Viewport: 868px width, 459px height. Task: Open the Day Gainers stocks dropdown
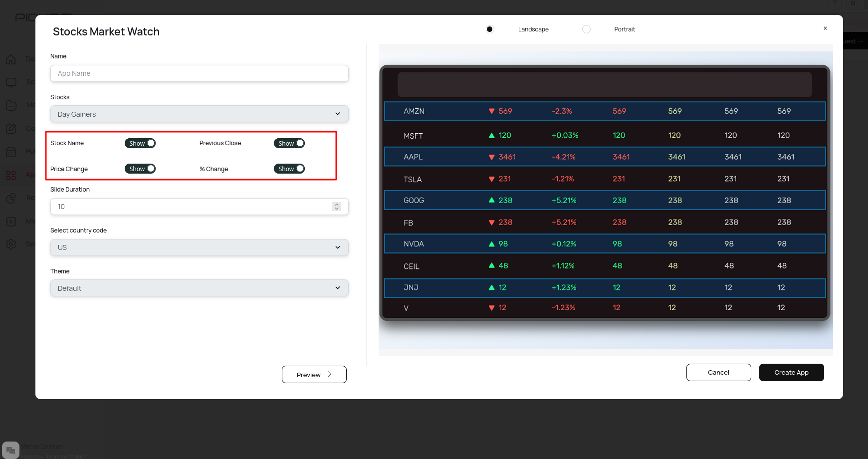pyautogui.click(x=199, y=114)
